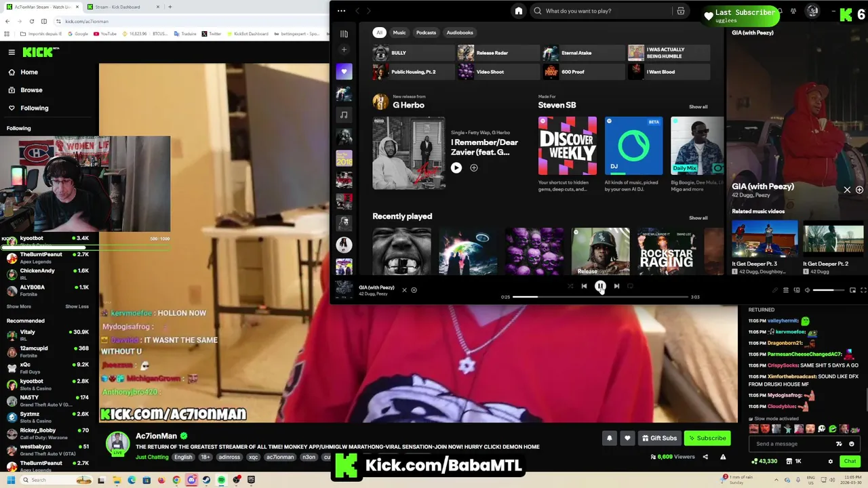This screenshot has width=868, height=488.
Task: Open the 600 Proof shortcut tile
Action: pyautogui.click(x=584, y=72)
